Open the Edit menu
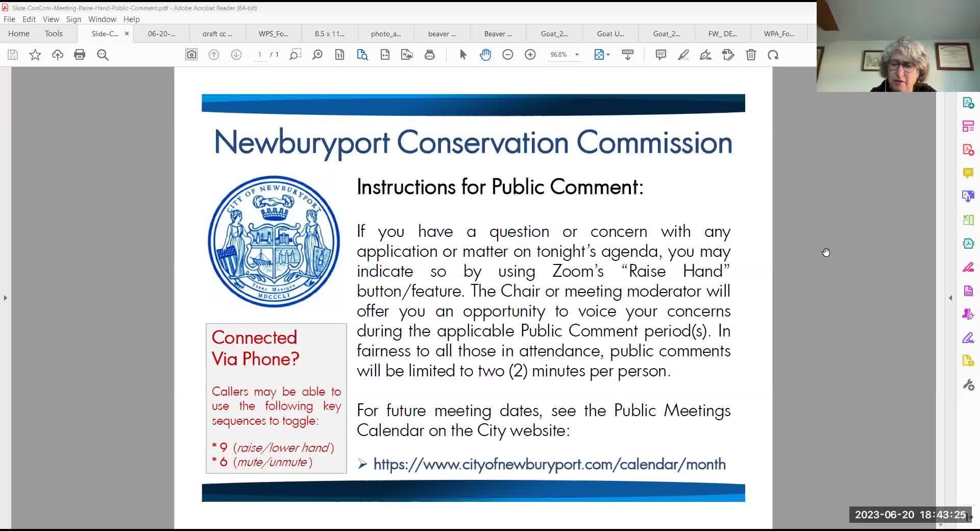The height and width of the screenshot is (531, 980). click(29, 19)
